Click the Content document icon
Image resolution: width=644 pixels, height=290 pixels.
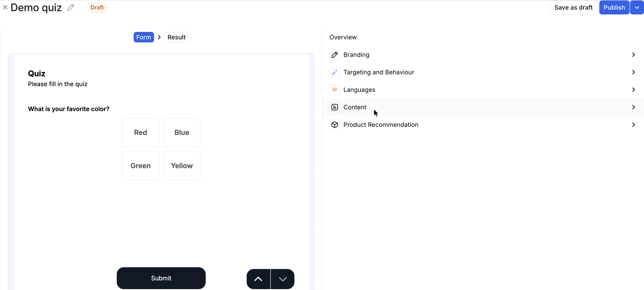click(x=334, y=107)
